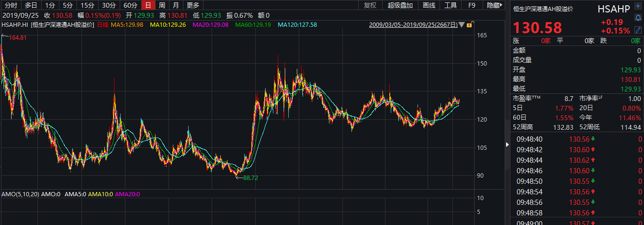Open the 复权 adjustment menu

[x=370, y=5]
